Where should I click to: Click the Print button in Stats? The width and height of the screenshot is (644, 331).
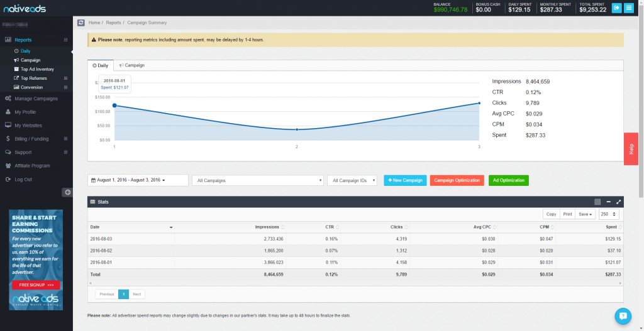(568, 214)
